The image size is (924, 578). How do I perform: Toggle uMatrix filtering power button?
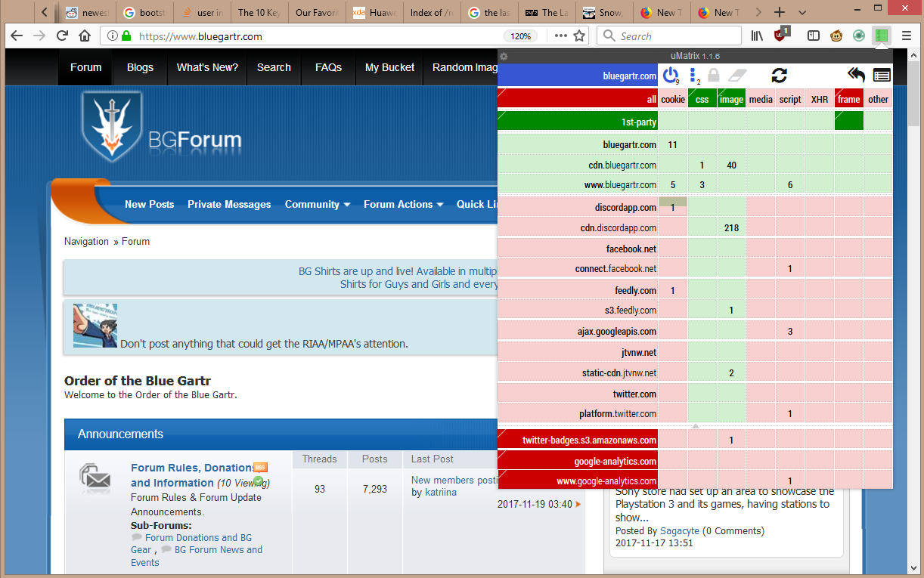(x=670, y=75)
